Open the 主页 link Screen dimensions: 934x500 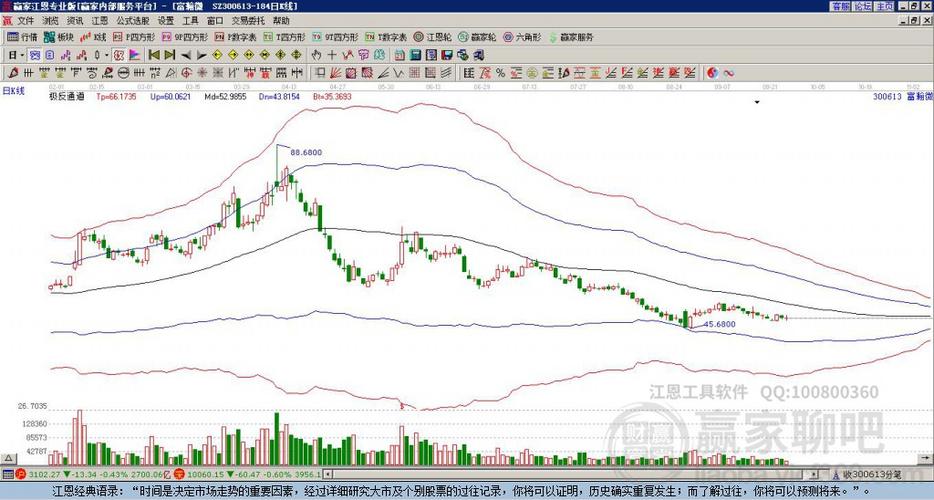click(x=885, y=6)
